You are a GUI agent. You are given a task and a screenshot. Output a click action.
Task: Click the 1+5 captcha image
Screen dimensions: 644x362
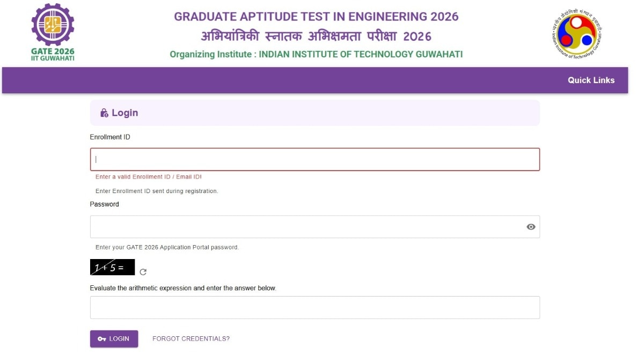112,267
